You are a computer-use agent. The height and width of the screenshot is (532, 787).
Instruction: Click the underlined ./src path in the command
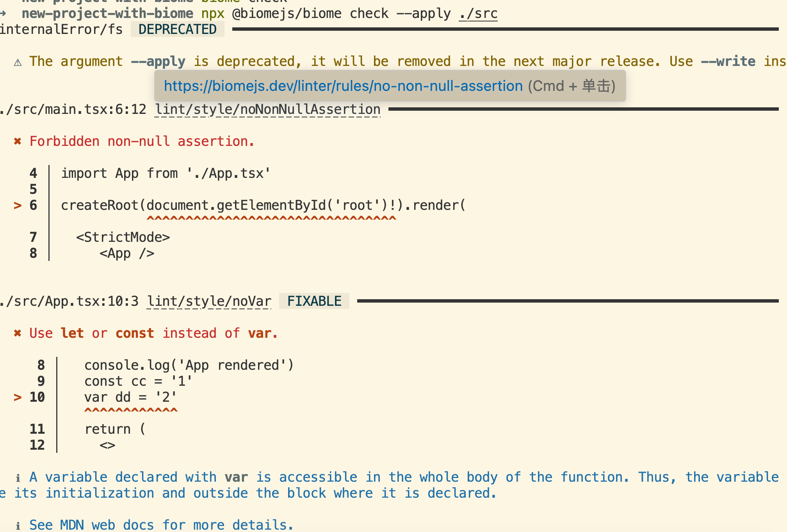[477, 13]
